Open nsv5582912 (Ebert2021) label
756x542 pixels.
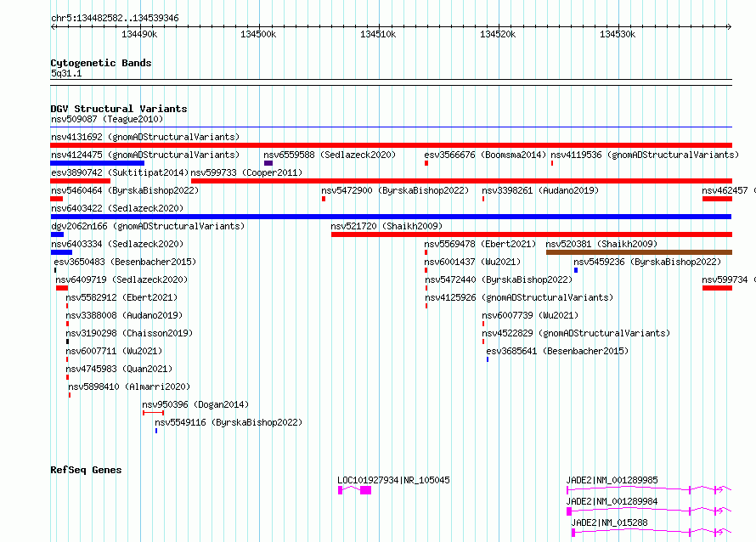(x=121, y=297)
